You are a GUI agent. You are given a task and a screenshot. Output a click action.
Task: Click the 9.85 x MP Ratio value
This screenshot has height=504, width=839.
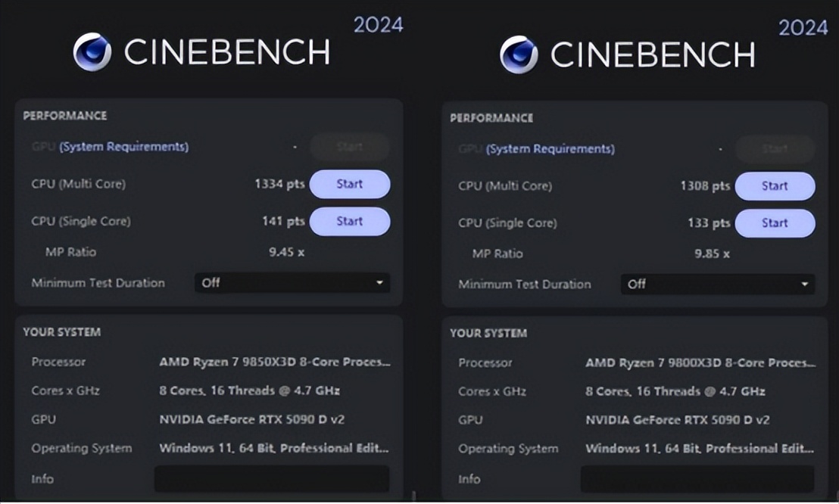(x=712, y=254)
